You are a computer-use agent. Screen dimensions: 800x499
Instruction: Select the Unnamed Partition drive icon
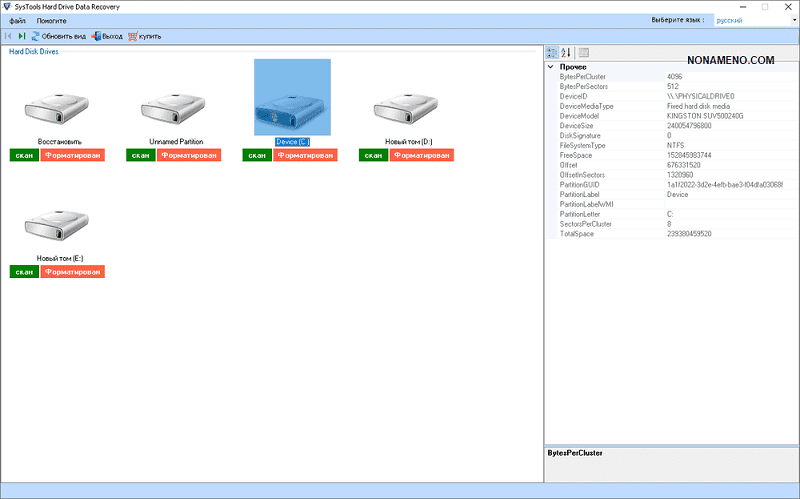click(176, 109)
